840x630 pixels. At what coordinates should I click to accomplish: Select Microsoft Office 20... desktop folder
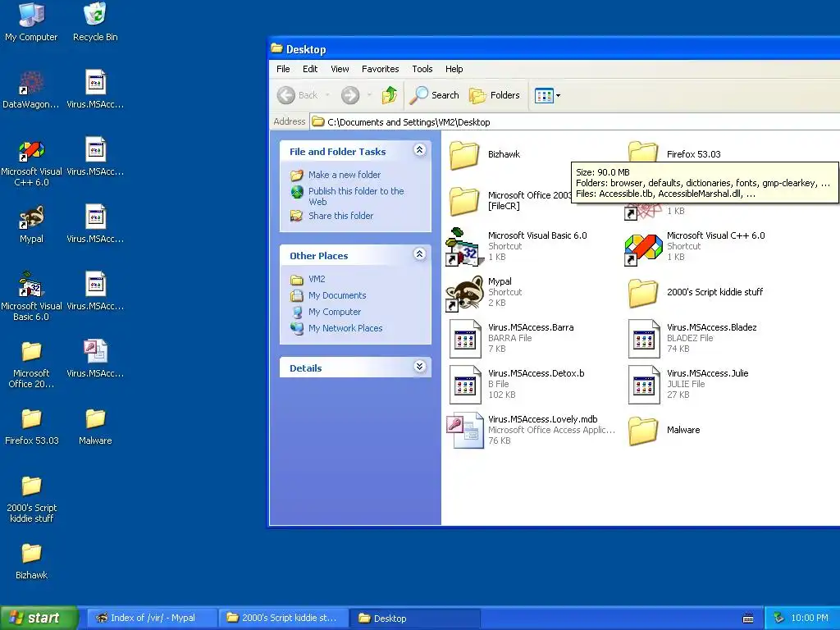[x=31, y=364]
